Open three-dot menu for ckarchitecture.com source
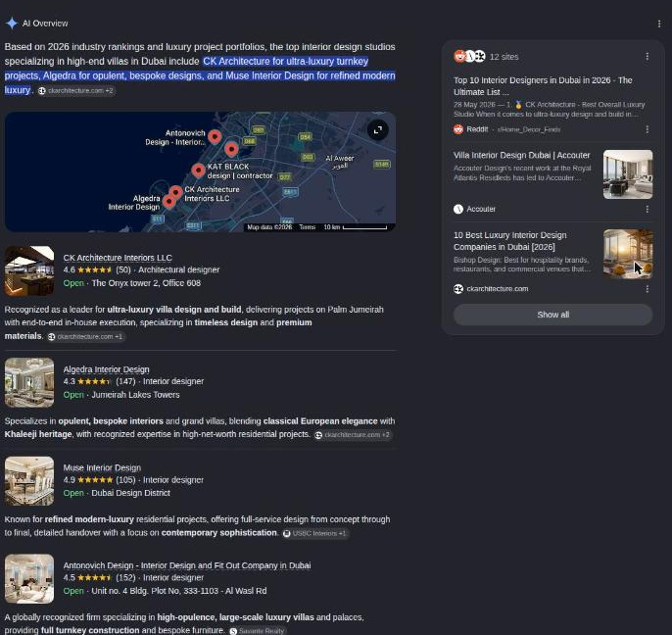672x635 pixels. [x=647, y=289]
